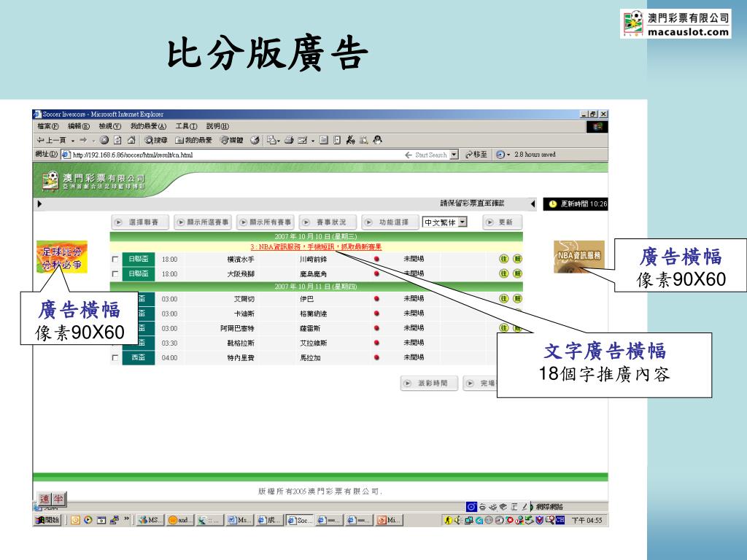Click the IE Forward arrow button
This screenshot has width=747, height=560.
coord(83,140)
